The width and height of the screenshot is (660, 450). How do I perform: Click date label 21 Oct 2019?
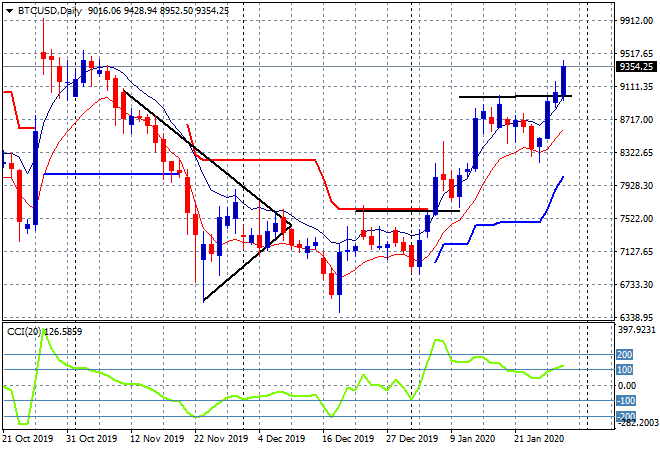28,438
